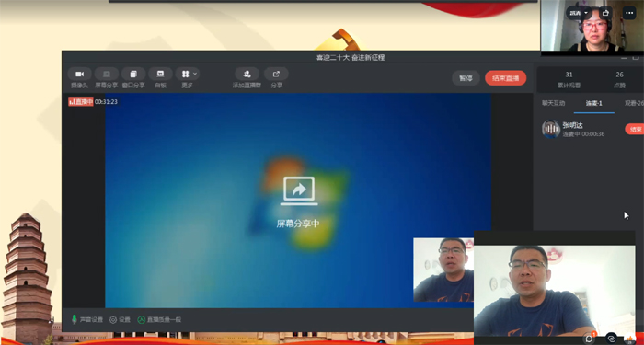Click the 直播中 live status badge

pos(81,101)
